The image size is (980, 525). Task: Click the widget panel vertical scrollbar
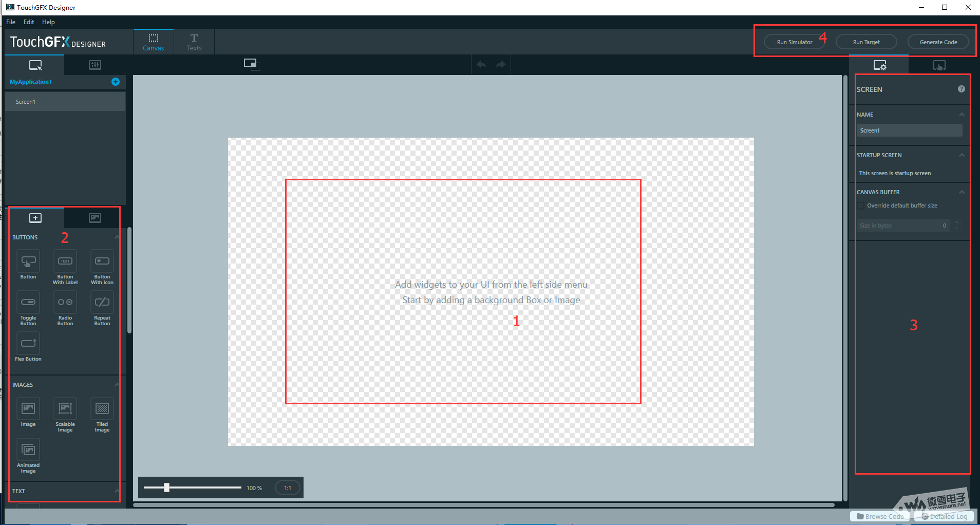pyautogui.click(x=129, y=280)
